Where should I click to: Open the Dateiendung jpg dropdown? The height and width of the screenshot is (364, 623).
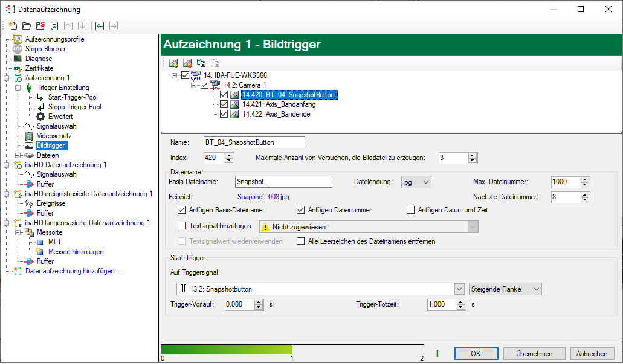pos(416,182)
